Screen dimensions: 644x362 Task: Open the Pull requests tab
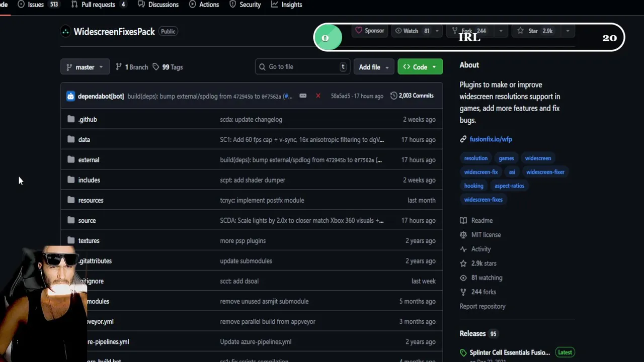98,5
